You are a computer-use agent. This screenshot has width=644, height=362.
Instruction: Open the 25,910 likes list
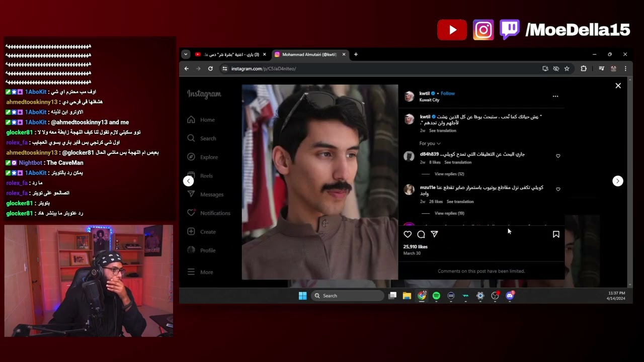(416, 247)
